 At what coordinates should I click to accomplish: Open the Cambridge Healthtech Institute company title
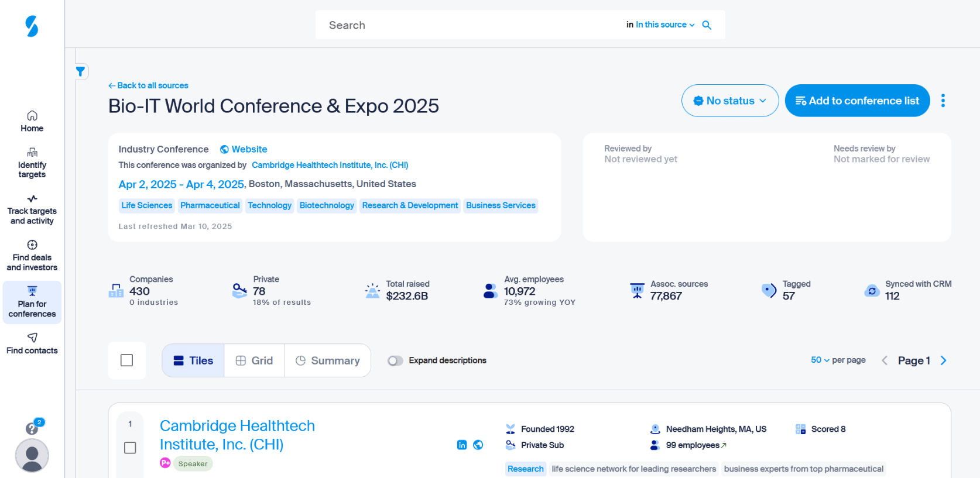(237, 435)
